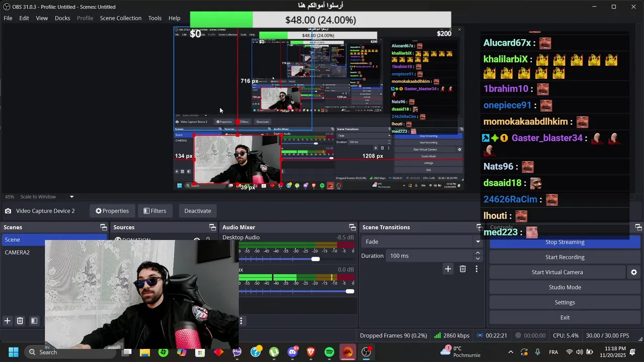Open the clock showing 11:18 PM
The image size is (644, 362).
point(615,352)
